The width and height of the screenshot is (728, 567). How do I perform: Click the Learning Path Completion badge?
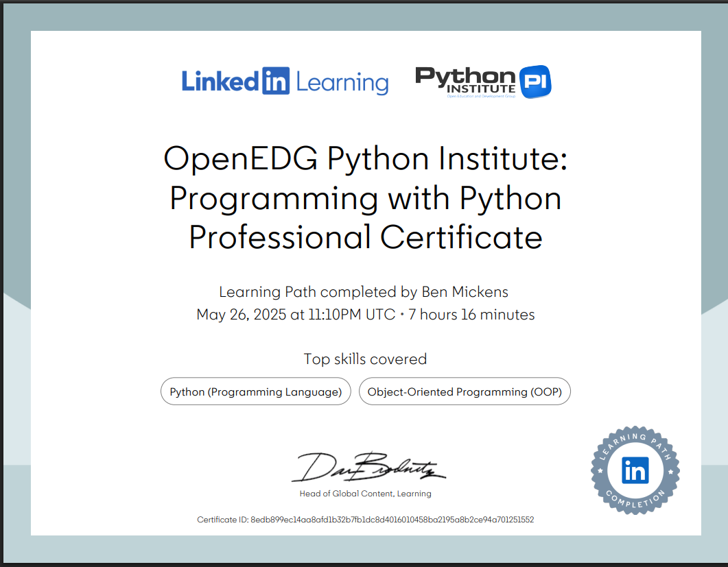pos(635,470)
